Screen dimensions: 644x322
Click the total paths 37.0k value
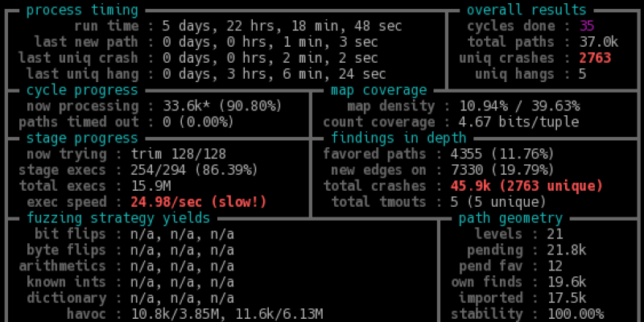pos(599,42)
